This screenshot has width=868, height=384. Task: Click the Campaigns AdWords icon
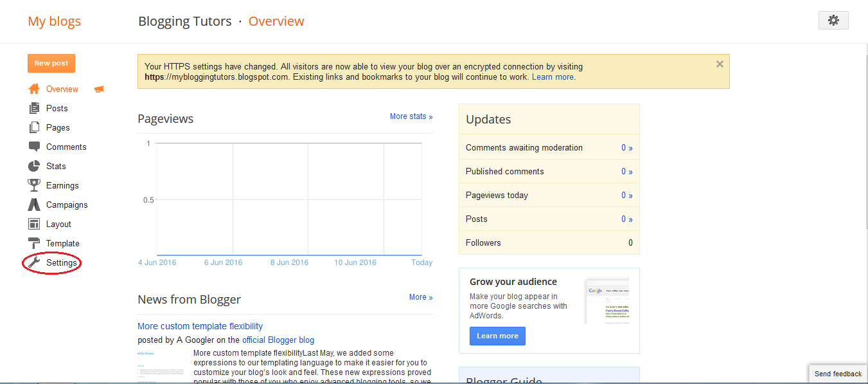pos(34,205)
